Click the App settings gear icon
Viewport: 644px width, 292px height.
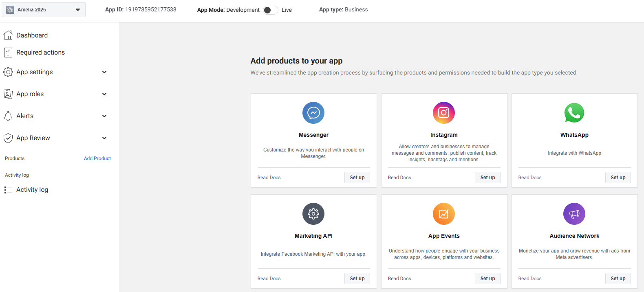[8, 72]
